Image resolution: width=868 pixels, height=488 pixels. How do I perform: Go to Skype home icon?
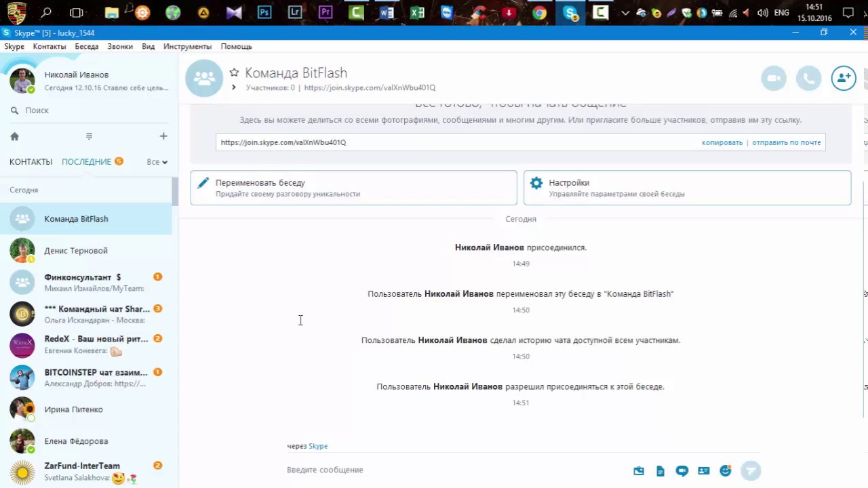pyautogui.click(x=14, y=136)
